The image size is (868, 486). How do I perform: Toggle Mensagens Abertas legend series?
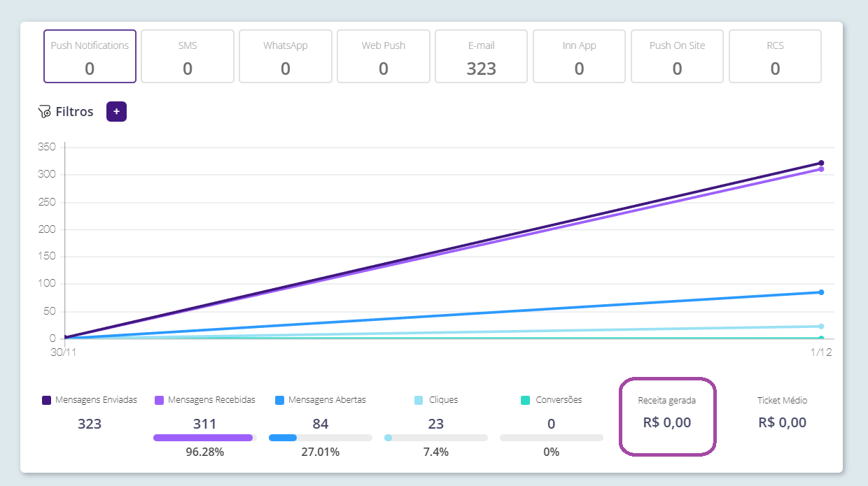point(321,400)
